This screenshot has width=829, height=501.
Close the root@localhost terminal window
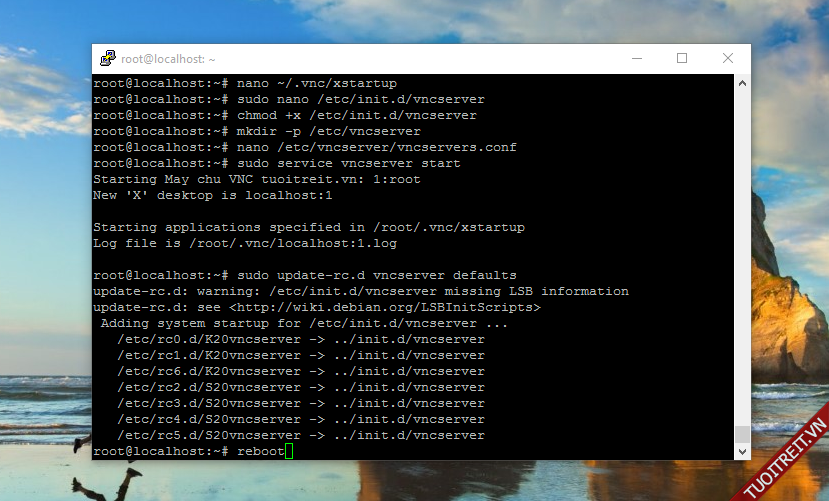pos(727,59)
